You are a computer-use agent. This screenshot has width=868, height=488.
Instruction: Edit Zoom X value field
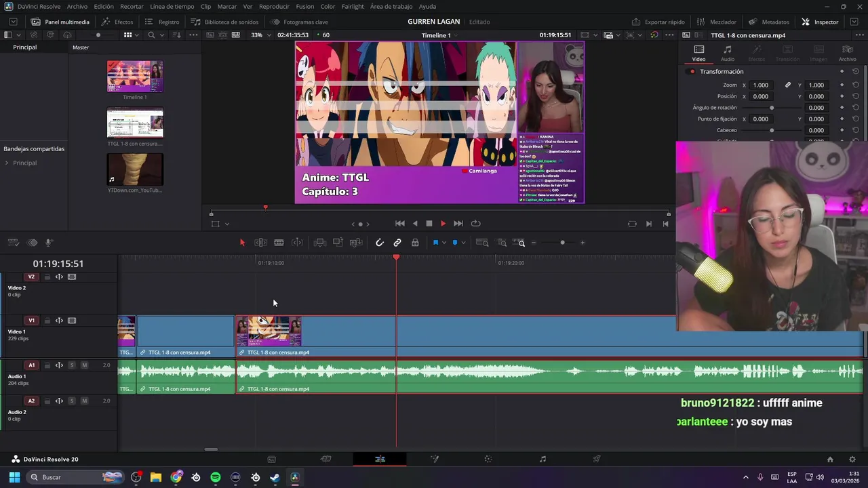[761, 85]
